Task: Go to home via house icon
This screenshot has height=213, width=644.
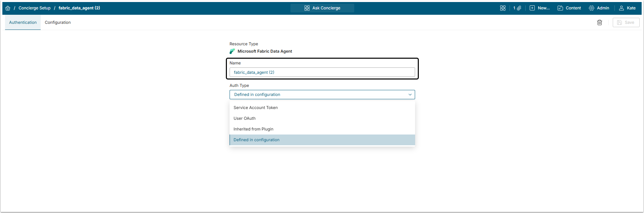Action: (8, 8)
